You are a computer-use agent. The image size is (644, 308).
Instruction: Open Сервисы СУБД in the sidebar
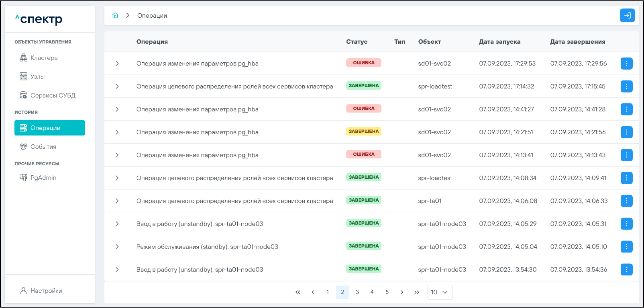click(53, 96)
